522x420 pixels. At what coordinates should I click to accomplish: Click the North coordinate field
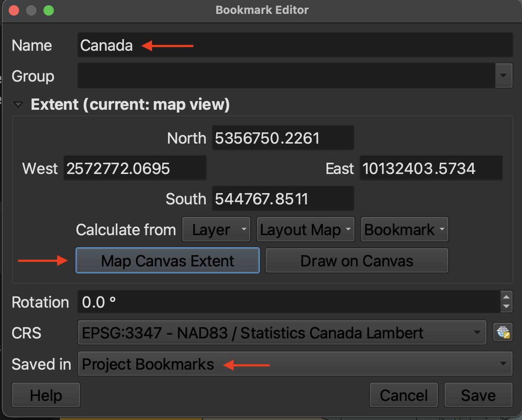pos(282,138)
